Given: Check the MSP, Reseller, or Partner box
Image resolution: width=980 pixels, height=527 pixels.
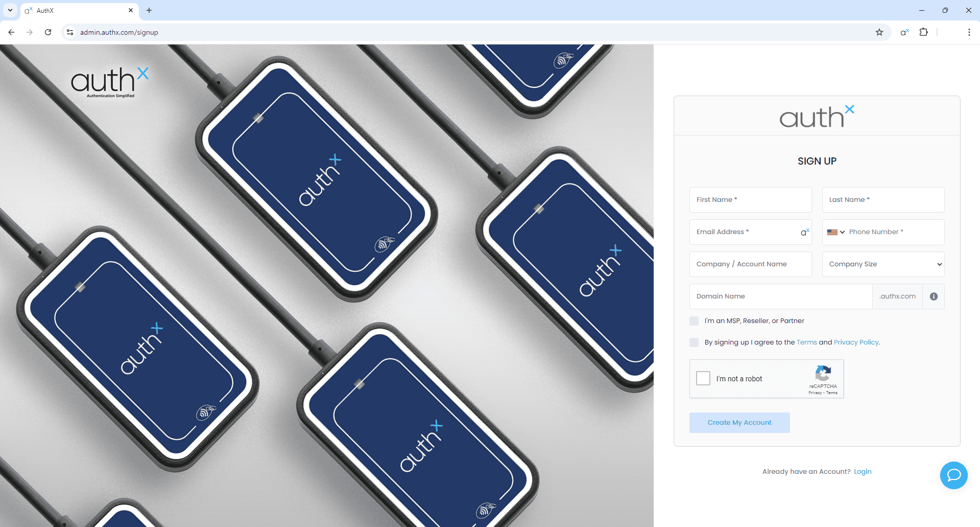Looking at the screenshot, I should 694,321.
